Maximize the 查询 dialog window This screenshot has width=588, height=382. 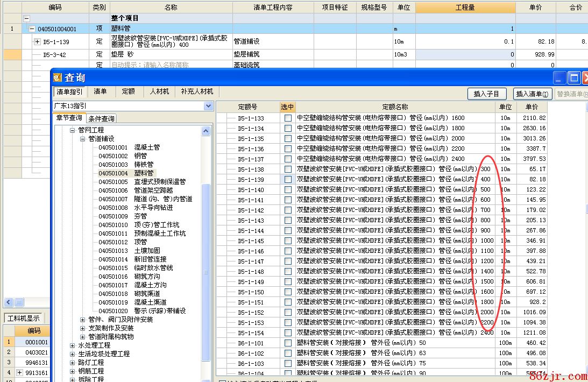coord(575,77)
